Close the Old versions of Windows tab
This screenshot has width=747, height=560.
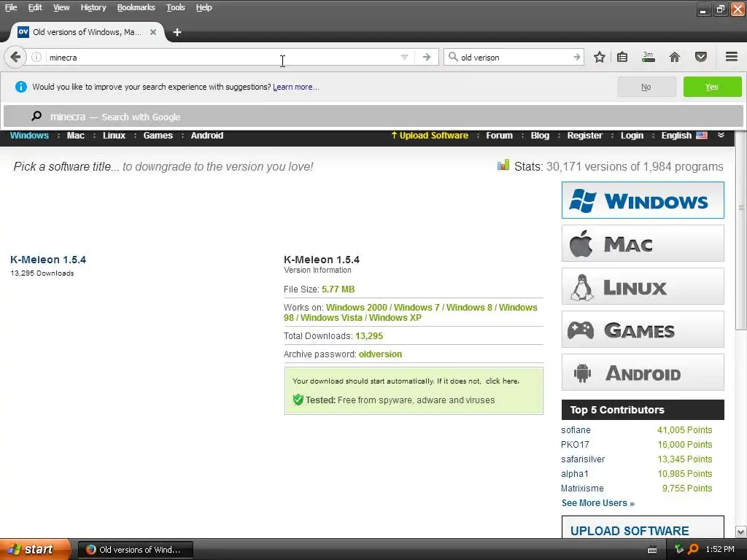click(x=153, y=32)
